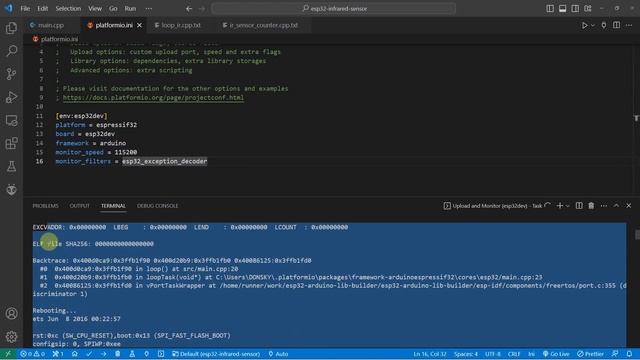The height and width of the screenshot is (360, 640).
Task: Open the File menu
Action: pos(25,9)
